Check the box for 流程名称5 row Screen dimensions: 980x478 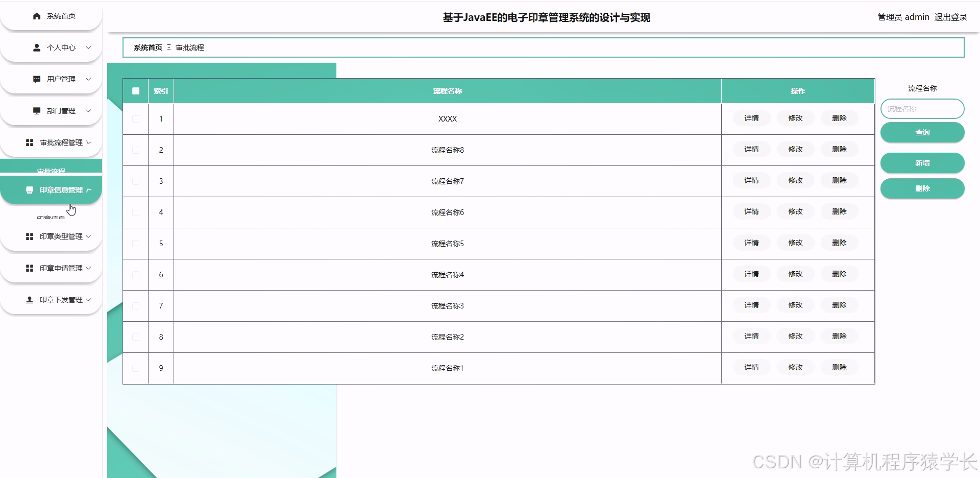(x=136, y=244)
